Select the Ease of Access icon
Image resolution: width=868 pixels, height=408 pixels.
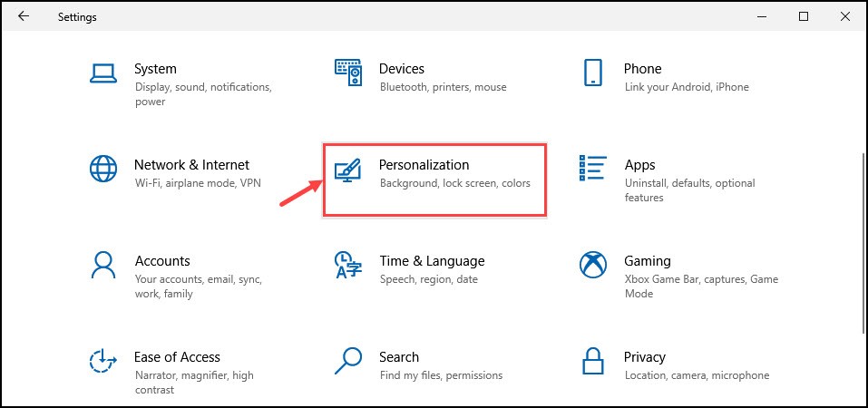click(103, 361)
